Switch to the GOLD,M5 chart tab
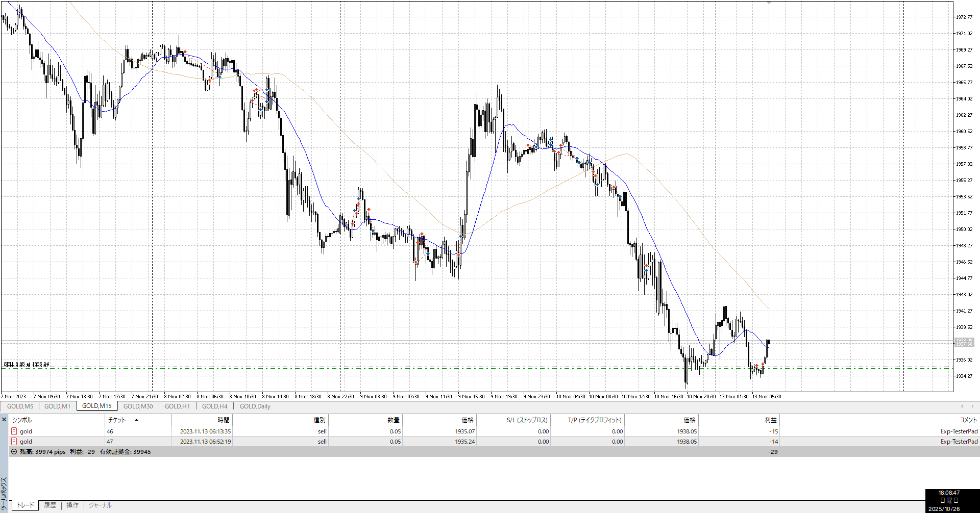This screenshot has width=980, height=513. pos(20,406)
